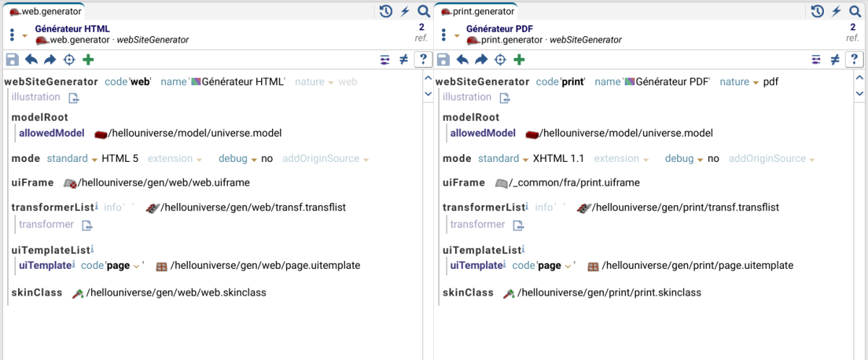Open mode standard dropdown for HTML 5
Image resolution: width=868 pixels, height=360 pixels.
pyautogui.click(x=94, y=159)
